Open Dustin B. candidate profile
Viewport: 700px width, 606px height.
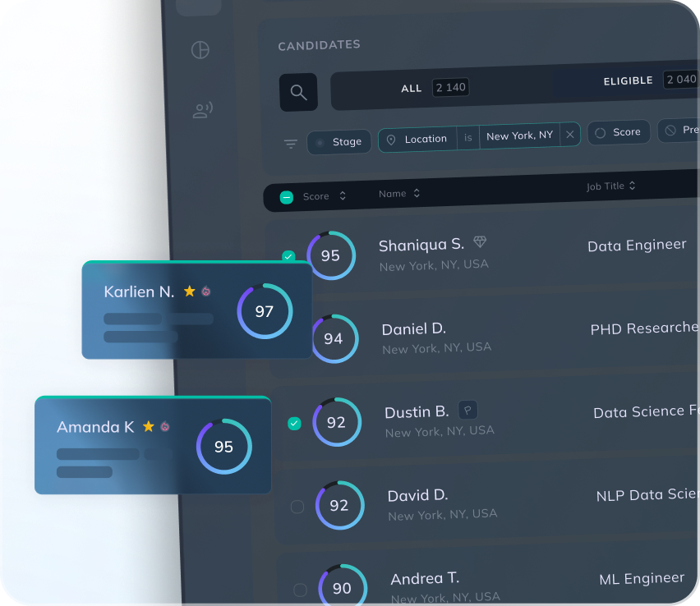417,412
